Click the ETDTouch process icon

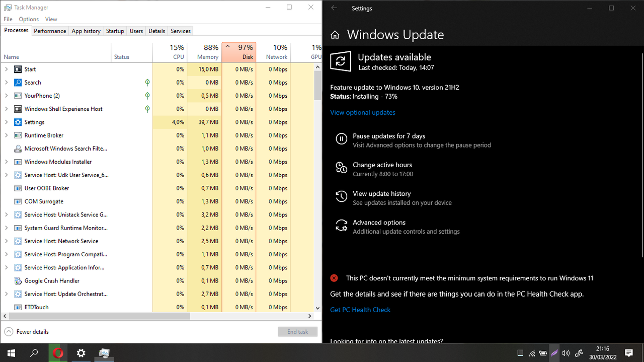(18, 307)
